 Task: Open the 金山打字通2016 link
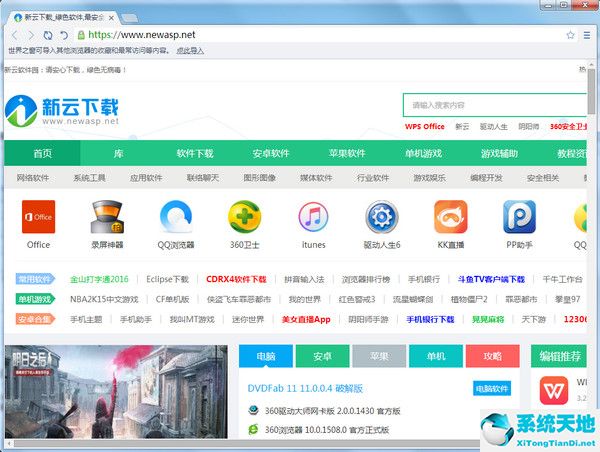coord(99,279)
